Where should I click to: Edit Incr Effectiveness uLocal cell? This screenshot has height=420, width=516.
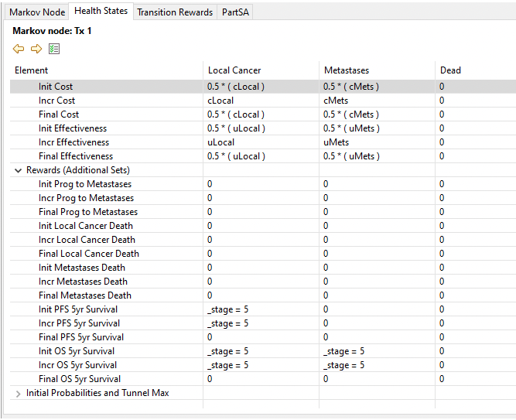pos(261,142)
